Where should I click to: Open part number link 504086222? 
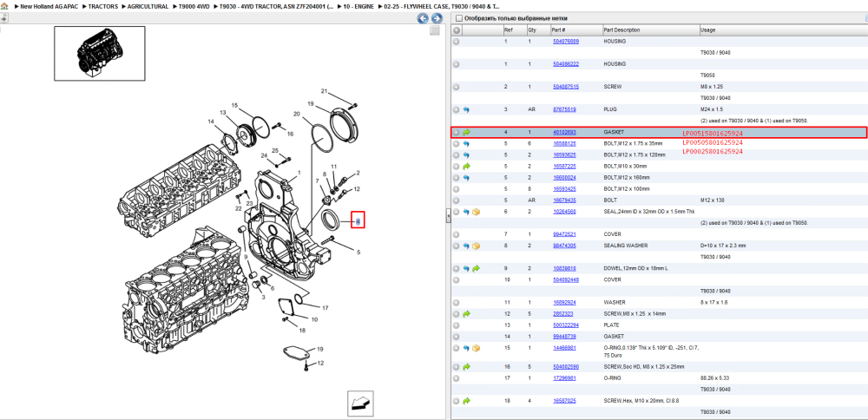coord(566,64)
